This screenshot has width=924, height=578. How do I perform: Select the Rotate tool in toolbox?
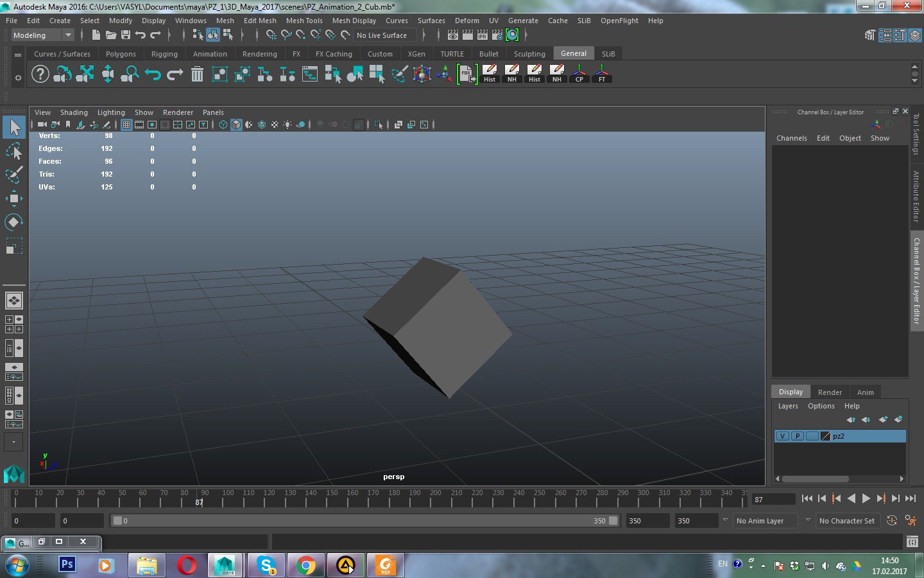tap(13, 222)
